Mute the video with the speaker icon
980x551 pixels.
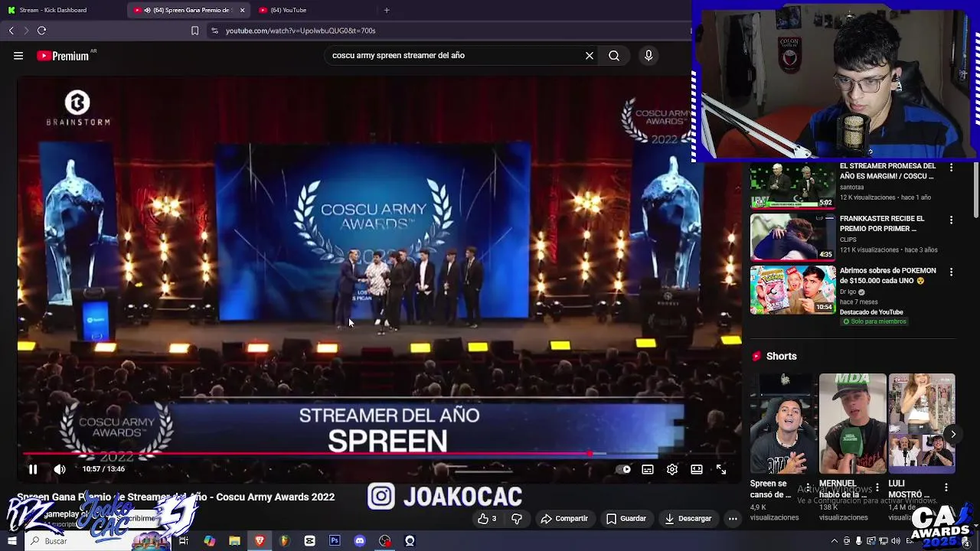[x=60, y=469]
